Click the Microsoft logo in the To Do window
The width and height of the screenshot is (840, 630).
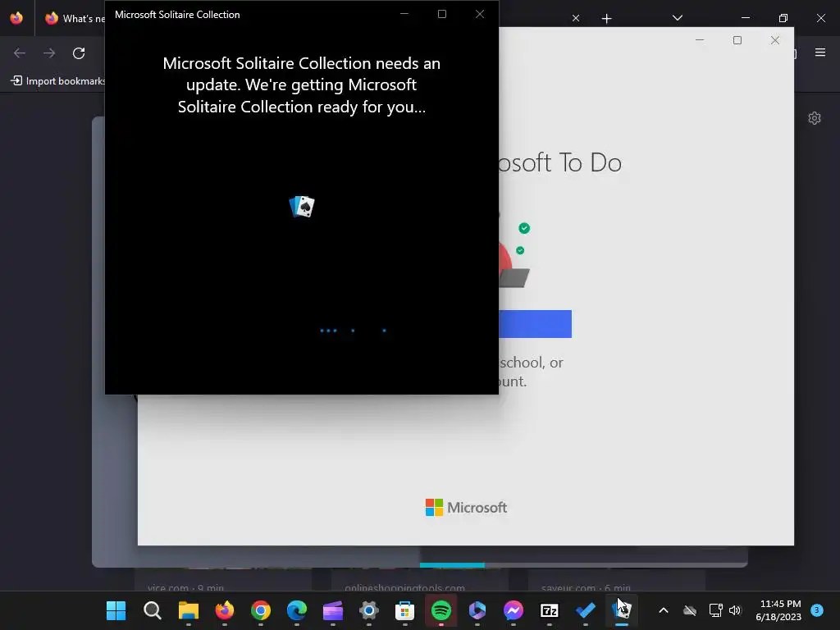(x=466, y=507)
